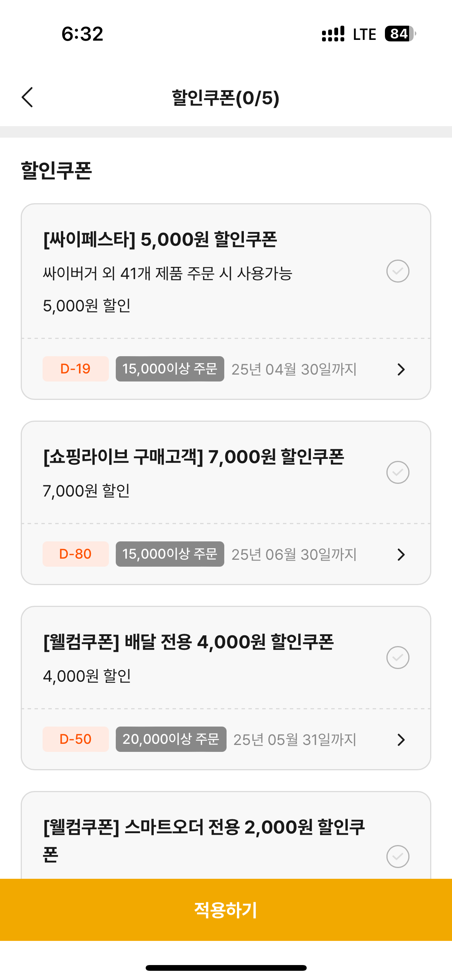Open the [싸이페스타] 5,000원 할인쿠폰 title
The width and height of the screenshot is (452, 980).
(160, 240)
